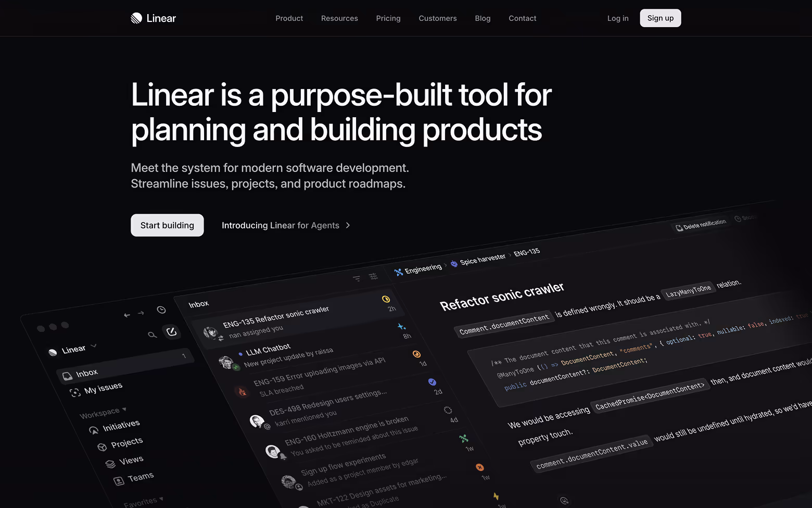Image resolution: width=812 pixels, height=508 pixels.
Task: Click the Engineering team icon in the breadcrumb
Action: [x=398, y=272]
